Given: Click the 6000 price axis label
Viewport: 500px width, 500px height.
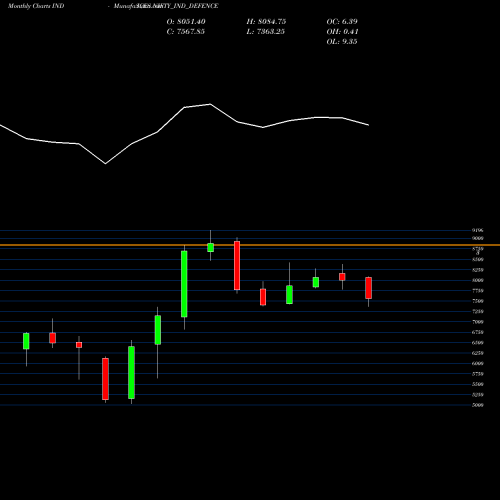Looking at the screenshot, I should point(478,364).
